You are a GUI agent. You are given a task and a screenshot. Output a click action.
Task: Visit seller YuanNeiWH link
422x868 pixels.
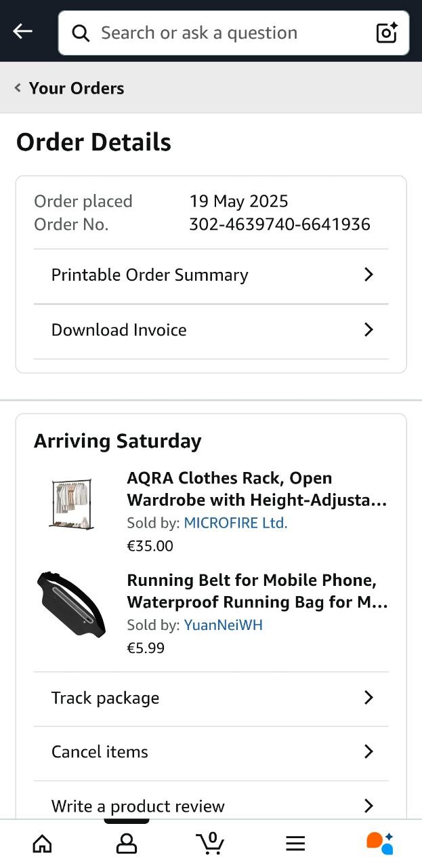click(x=223, y=625)
